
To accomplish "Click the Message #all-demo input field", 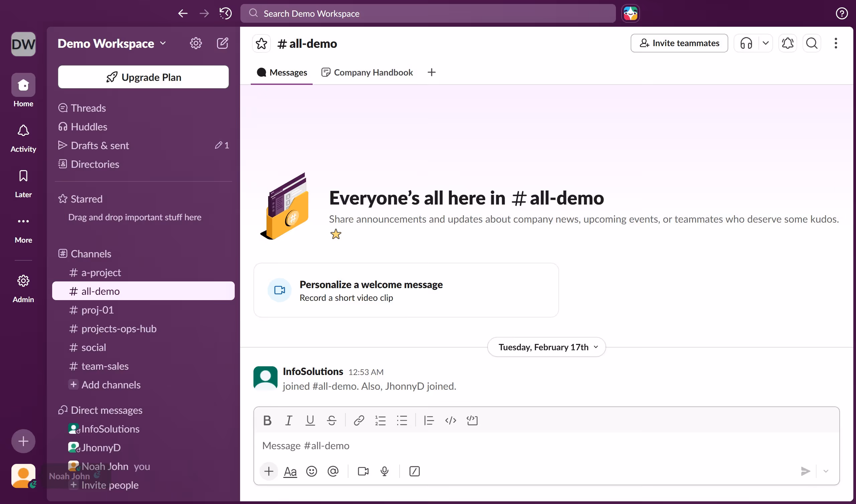I will (546, 445).
